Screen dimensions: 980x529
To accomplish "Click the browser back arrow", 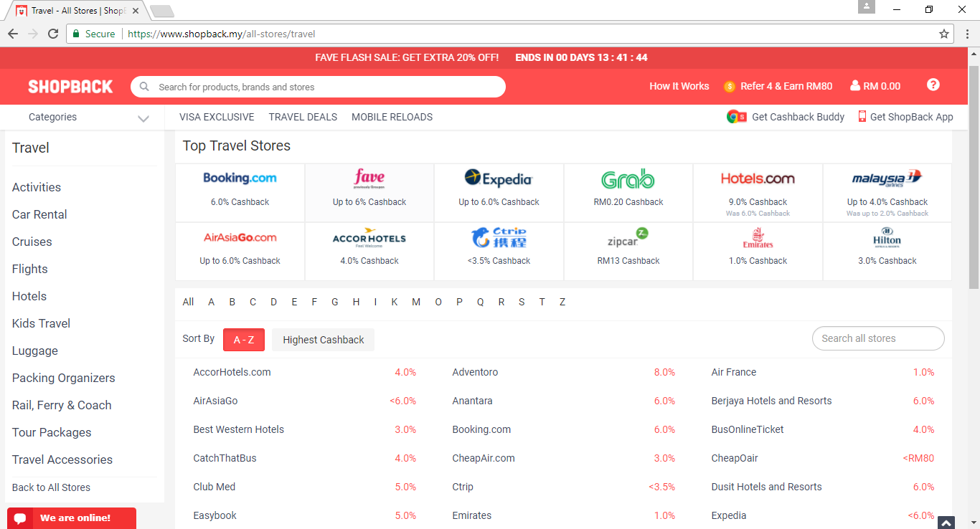I will [13, 34].
